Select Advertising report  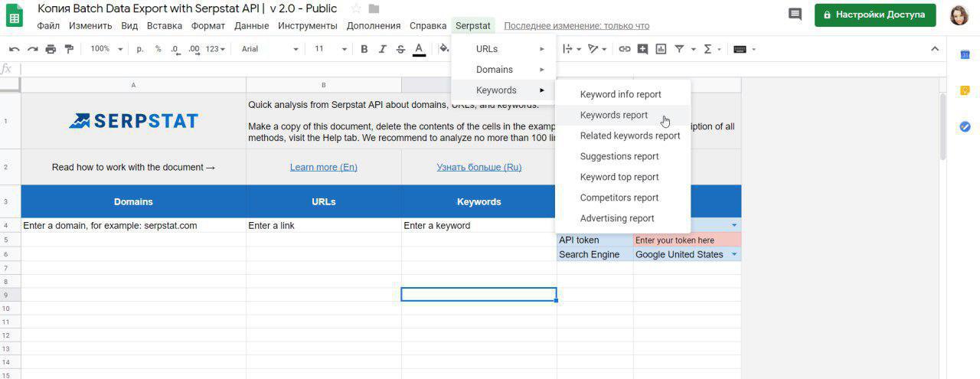(x=622, y=218)
